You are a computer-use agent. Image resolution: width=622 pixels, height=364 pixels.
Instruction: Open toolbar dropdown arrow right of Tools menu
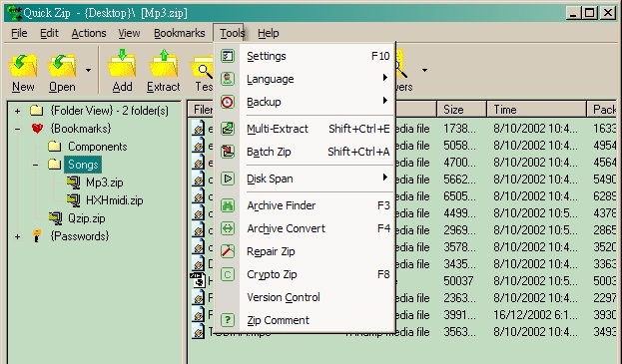424,71
